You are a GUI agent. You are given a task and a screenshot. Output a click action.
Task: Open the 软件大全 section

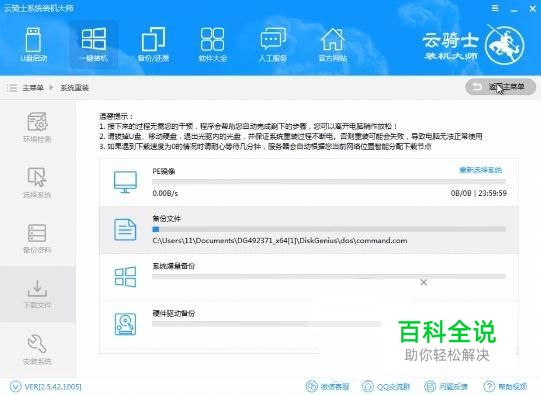(x=213, y=45)
